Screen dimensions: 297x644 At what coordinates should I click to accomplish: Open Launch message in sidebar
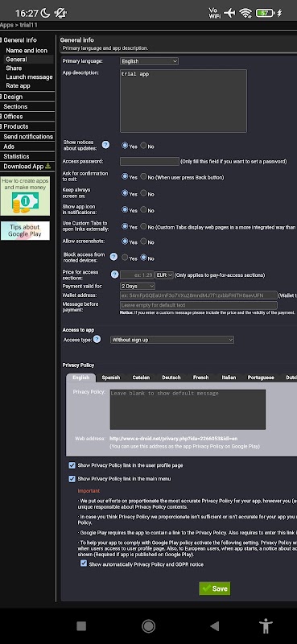(29, 76)
